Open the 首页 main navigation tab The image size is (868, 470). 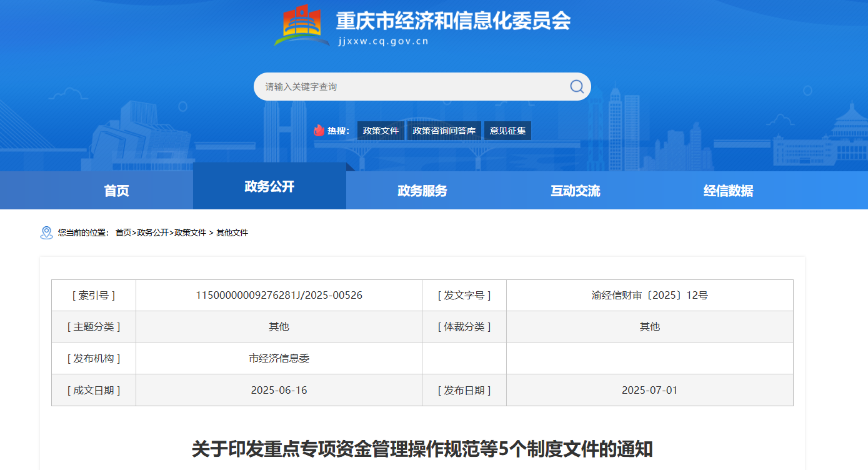[116, 191]
